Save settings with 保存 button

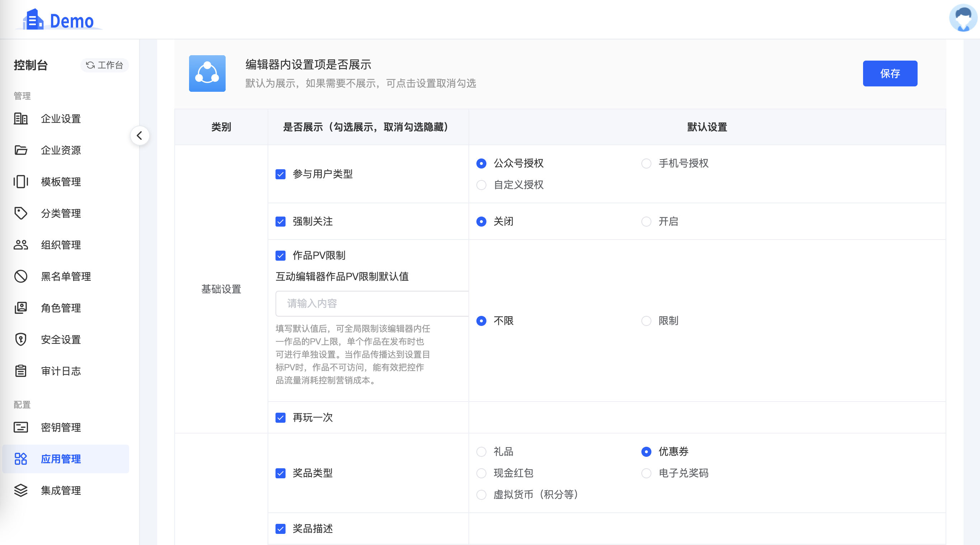(890, 74)
